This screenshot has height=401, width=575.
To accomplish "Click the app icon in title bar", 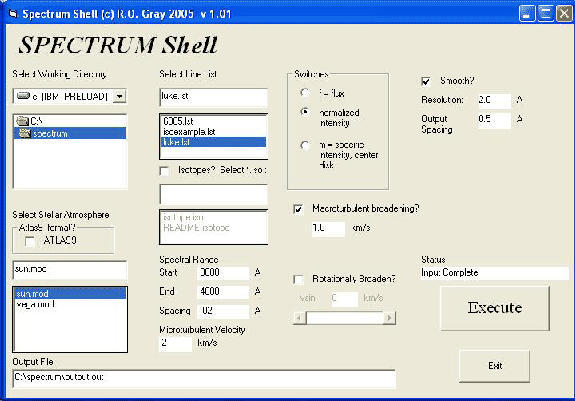I will (x=13, y=14).
